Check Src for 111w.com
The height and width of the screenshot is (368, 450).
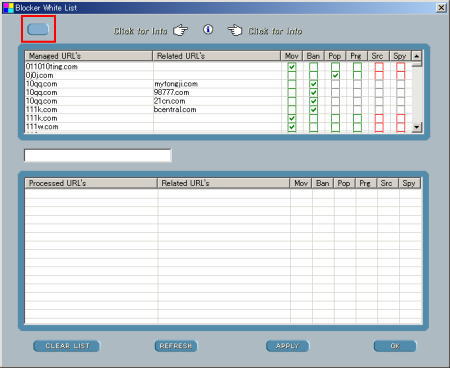tap(379, 127)
